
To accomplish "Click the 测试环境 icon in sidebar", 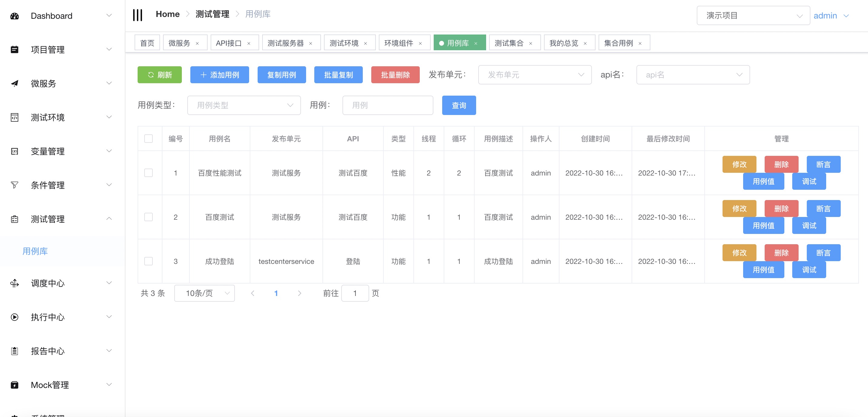I will click(x=15, y=117).
